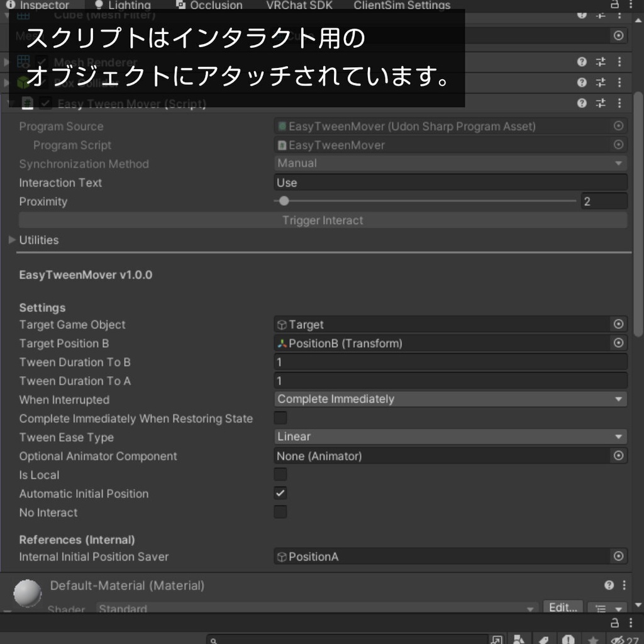Click the Inspector scrollbar down arrow

[638, 604]
